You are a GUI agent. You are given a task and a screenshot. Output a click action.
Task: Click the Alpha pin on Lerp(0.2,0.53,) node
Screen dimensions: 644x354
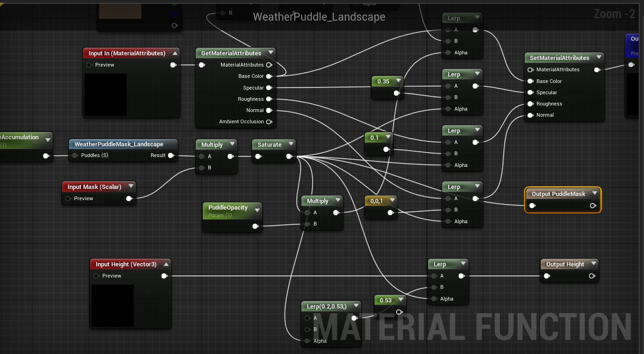pos(307,341)
